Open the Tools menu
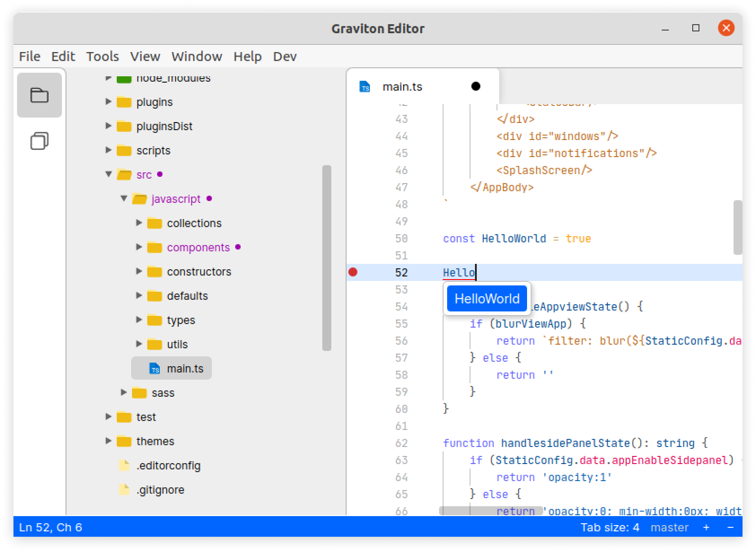Screen dimensions: 756x552 click(x=102, y=57)
